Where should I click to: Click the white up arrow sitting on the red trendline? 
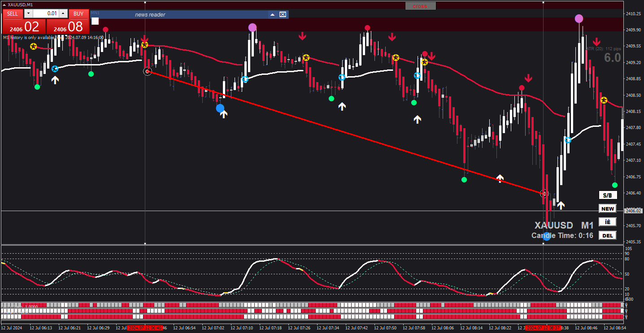click(500, 178)
